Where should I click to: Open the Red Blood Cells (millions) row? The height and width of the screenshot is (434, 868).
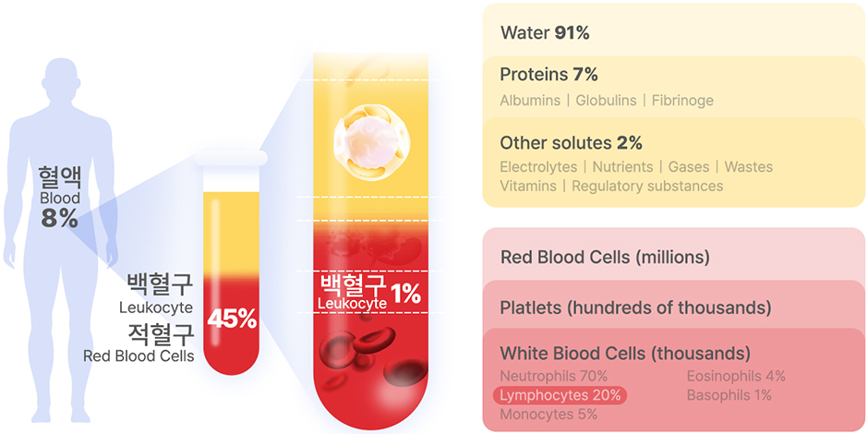pos(674,257)
